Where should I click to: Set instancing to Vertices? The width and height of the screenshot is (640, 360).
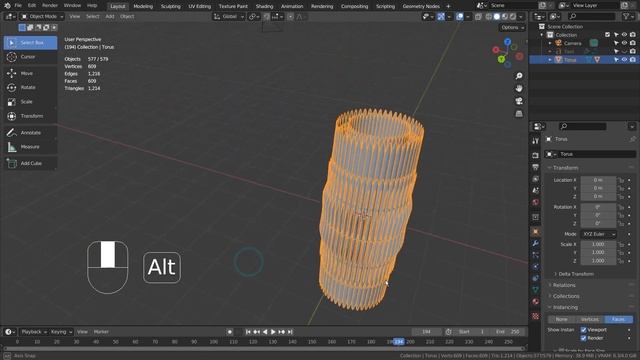click(590, 320)
